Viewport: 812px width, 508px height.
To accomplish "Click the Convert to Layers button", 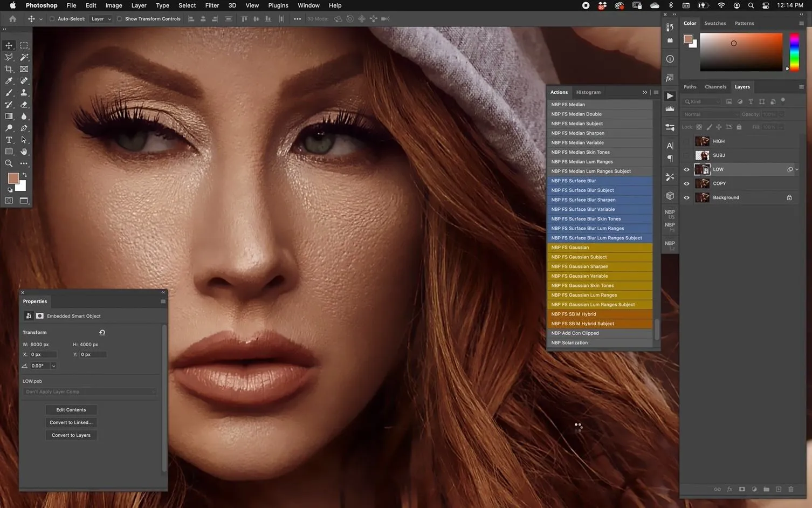I will tap(71, 435).
